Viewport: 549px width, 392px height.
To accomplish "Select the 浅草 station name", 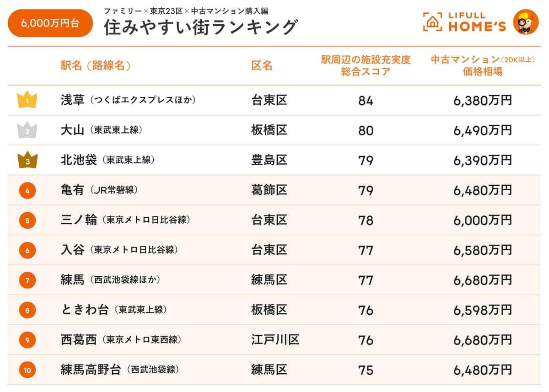I will tap(73, 100).
